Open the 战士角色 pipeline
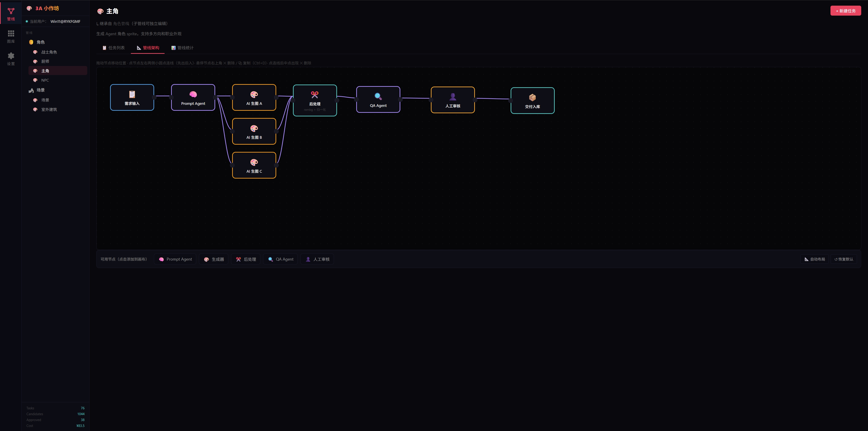Screen dimensions: 868x431 pos(49,52)
